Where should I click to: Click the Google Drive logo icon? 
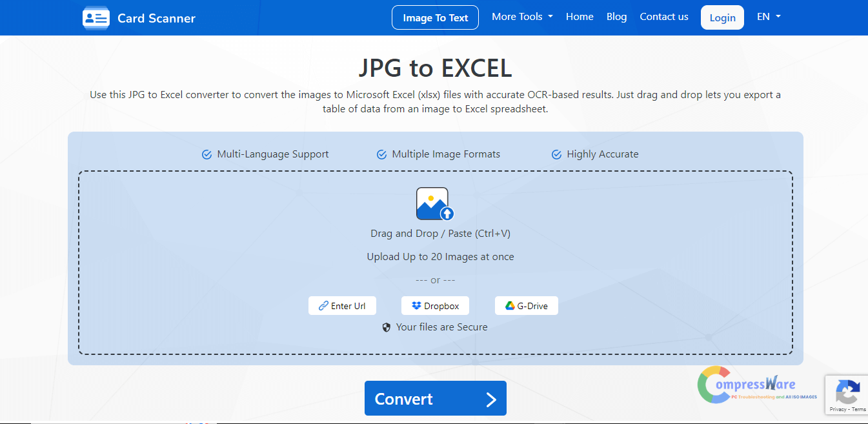point(510,306)
